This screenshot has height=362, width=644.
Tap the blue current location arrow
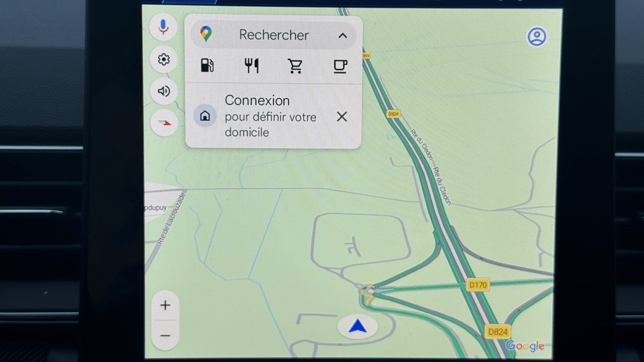tap(358, 327)
